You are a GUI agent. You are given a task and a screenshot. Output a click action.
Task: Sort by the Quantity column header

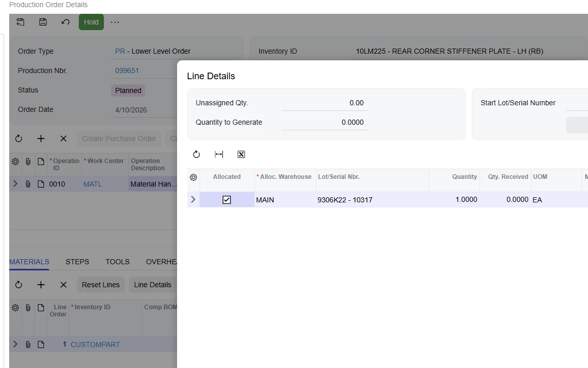click(454, 177)
